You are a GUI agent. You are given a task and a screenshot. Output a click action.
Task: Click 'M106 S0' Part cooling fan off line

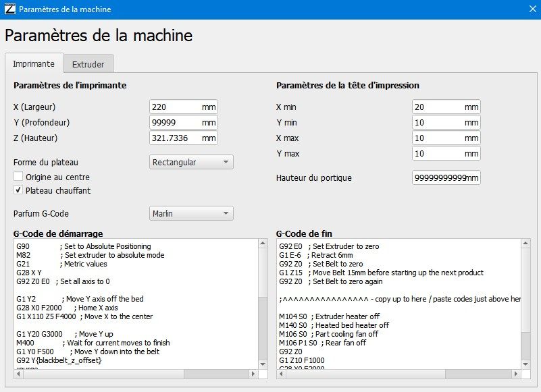329,334
